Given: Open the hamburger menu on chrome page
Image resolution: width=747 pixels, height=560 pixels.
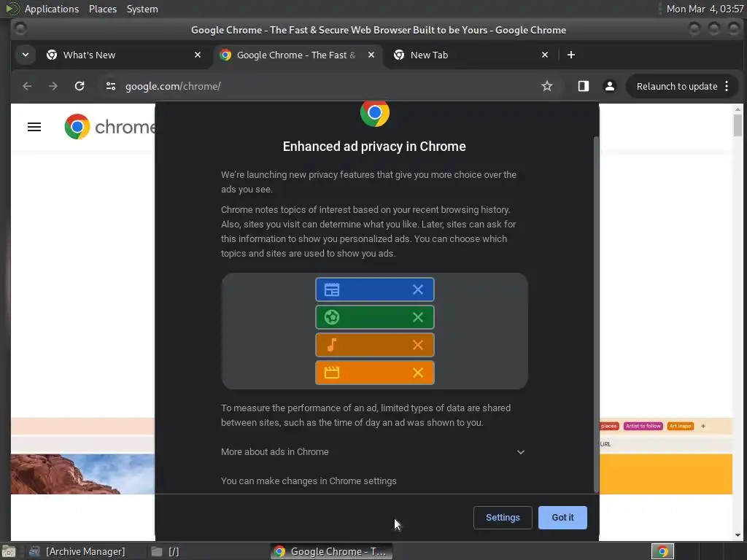Looking at the screenshot, I should 34,127.
